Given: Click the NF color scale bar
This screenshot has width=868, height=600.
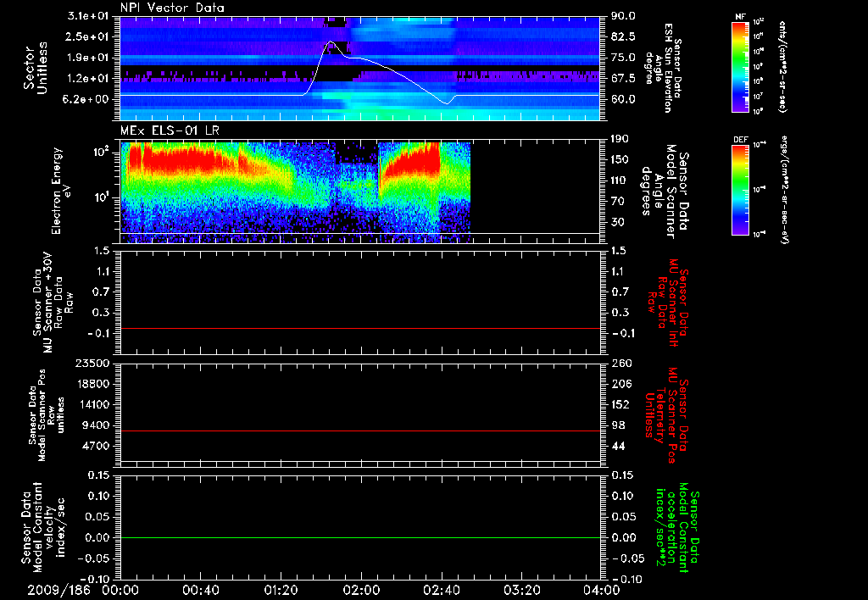Looking at the screenshot, I should 741,67.
